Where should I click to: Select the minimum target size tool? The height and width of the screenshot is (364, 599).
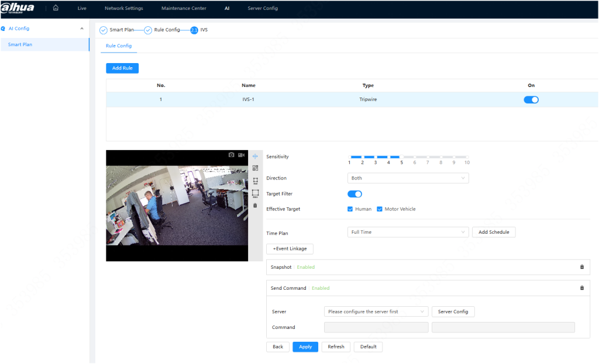(x=255, y=181)
